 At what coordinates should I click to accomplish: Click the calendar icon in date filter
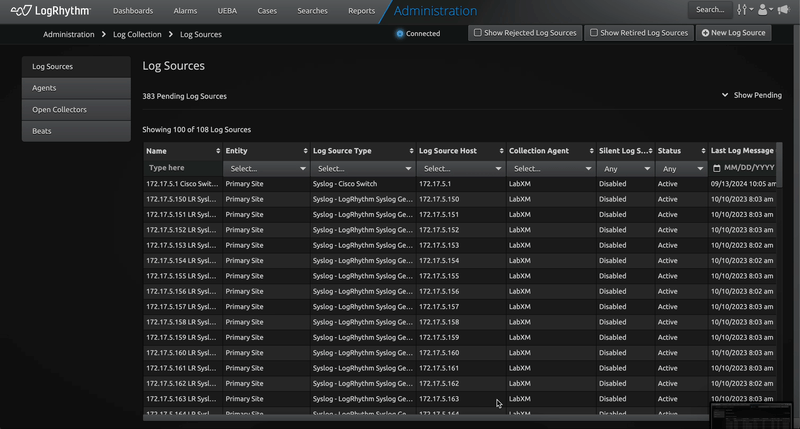[716, 168]
